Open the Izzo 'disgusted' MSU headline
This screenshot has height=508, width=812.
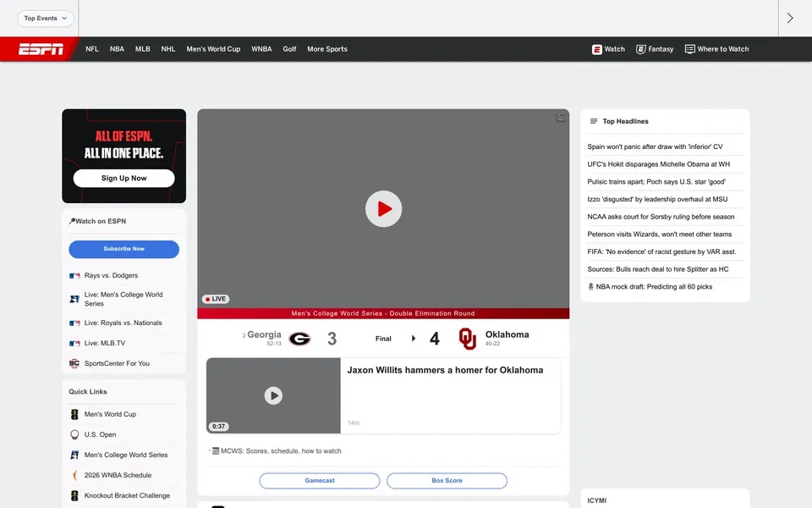point(657,199)
